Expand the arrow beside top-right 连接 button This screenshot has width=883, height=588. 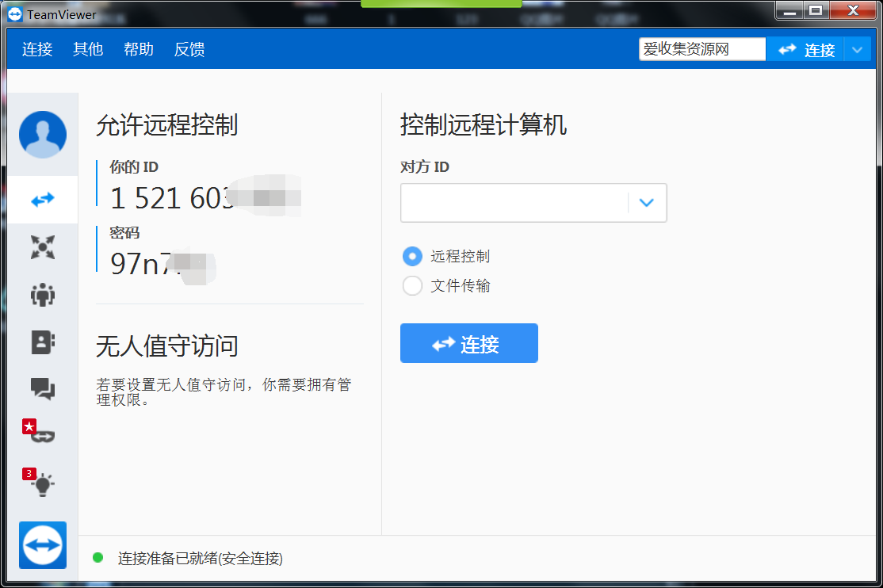857,50
